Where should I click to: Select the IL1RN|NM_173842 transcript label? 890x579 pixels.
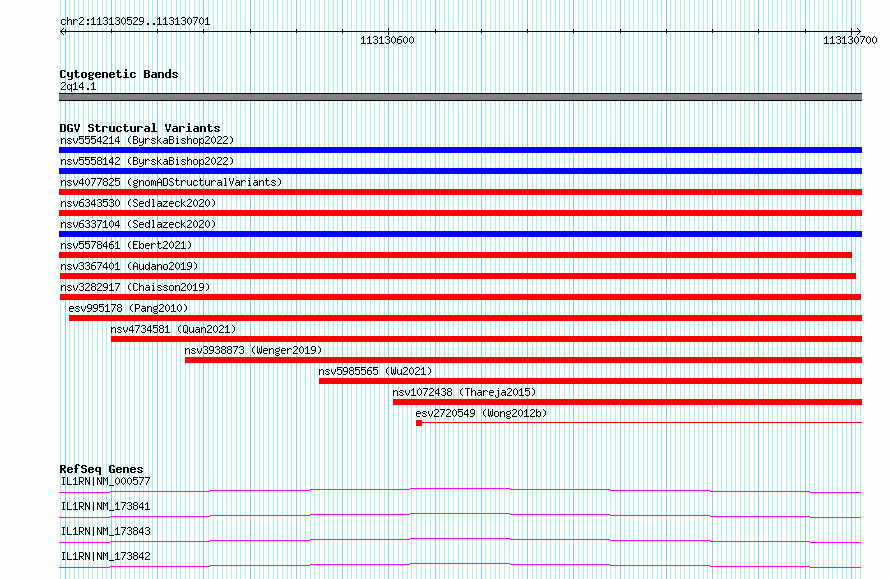coord(106,556)
